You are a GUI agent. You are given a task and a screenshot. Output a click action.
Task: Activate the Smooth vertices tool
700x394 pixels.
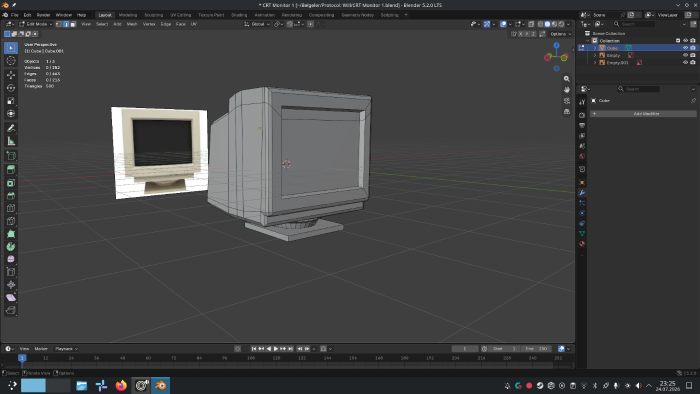(11, 259)
